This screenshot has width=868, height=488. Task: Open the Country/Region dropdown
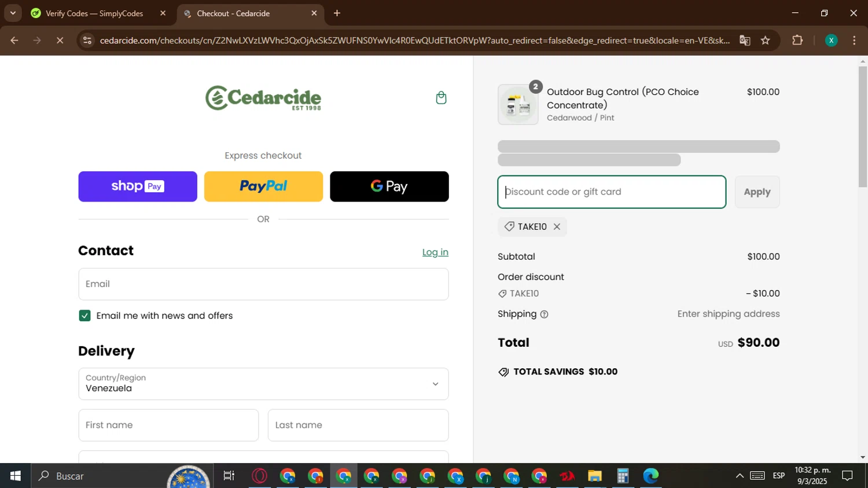pos(263,384)
